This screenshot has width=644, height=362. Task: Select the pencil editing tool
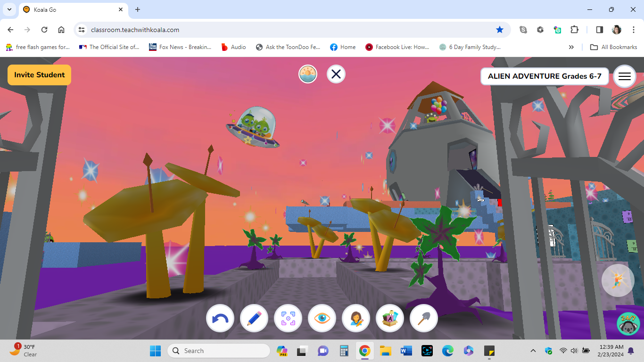pyautogui.click(x=254, y=318)
